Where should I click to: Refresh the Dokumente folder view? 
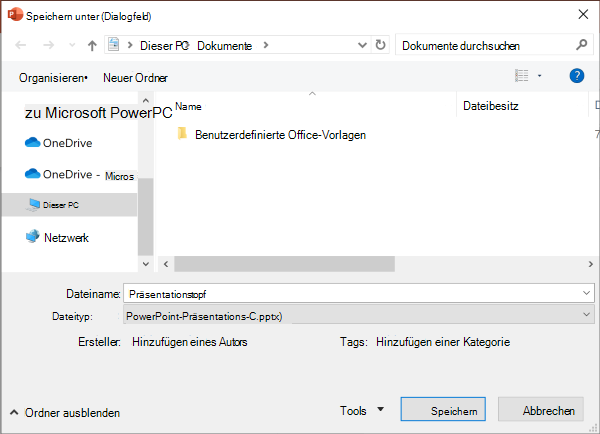380,45
